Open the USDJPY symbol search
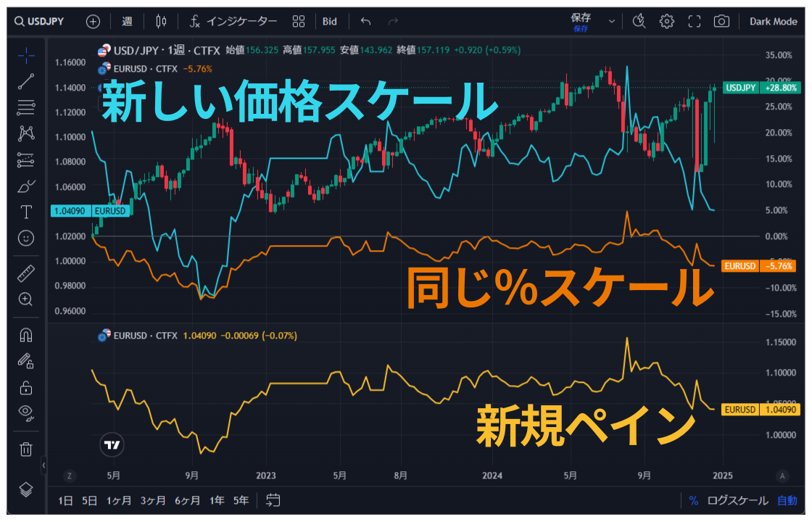 39,21
